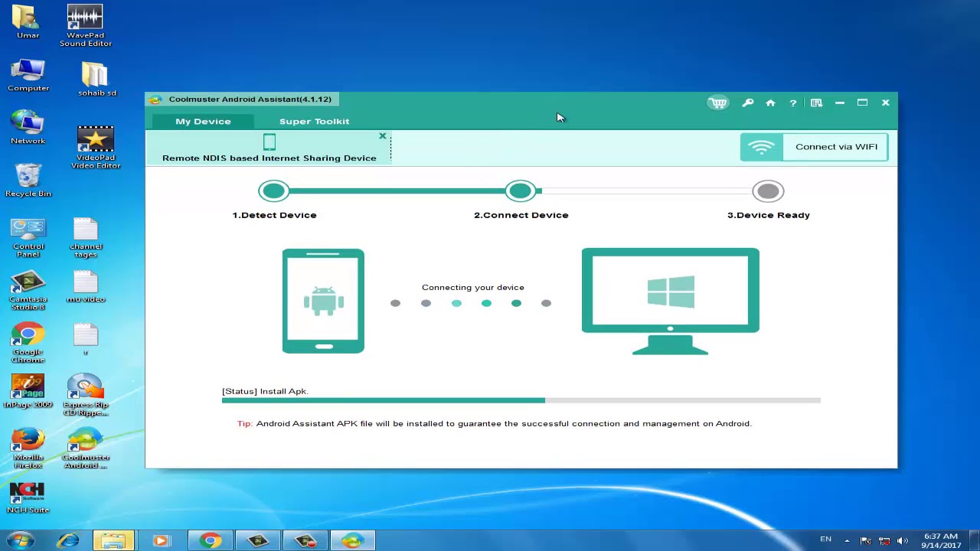The image size is (980, 551).
Task: Go to Coolmuster home page icon
Action: (x=770, y=103)
